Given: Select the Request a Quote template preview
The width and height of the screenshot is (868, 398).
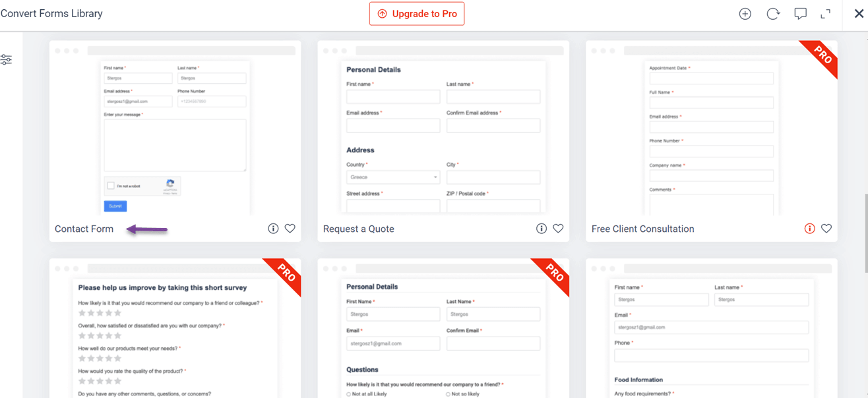Looking at the screenshot, I should [x=443, y=128].
